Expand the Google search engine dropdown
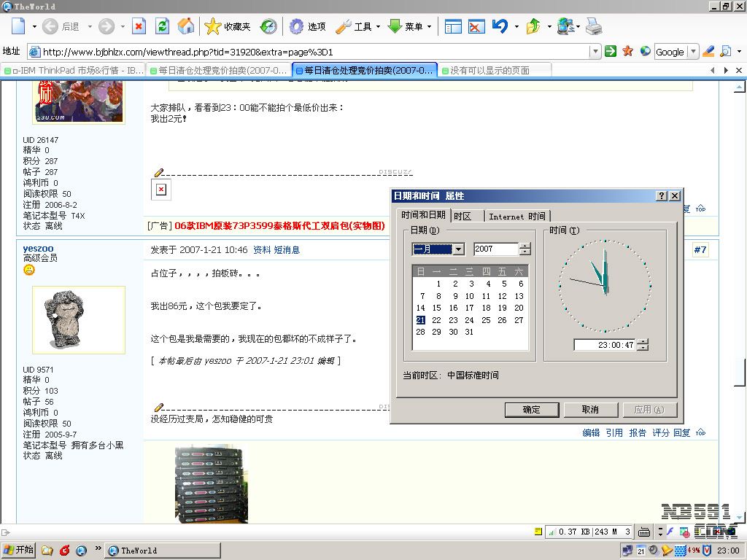 pyautogui.click(x=693, y=52)
